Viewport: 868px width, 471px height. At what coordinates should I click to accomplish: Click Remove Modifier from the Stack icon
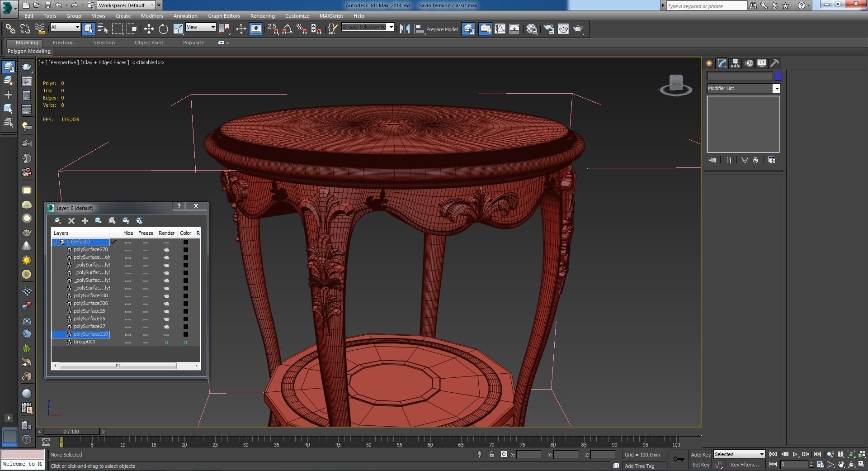755,160
